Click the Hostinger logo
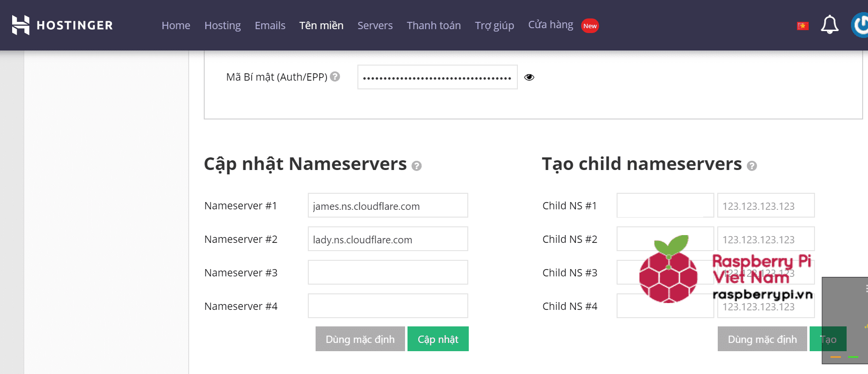The height and width of the screenshot is (374, 868). [x=62, y=25]
